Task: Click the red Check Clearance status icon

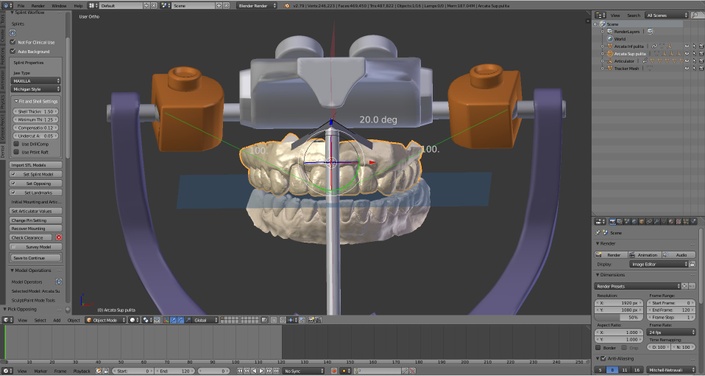Action: [58, 237]
